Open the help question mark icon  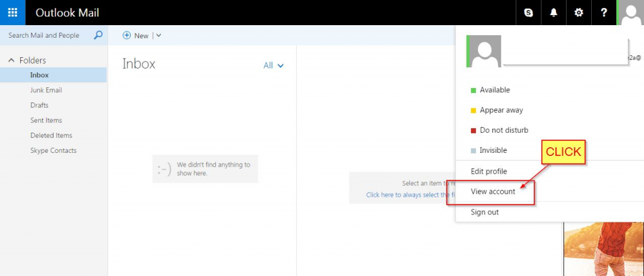click(604, 13)
